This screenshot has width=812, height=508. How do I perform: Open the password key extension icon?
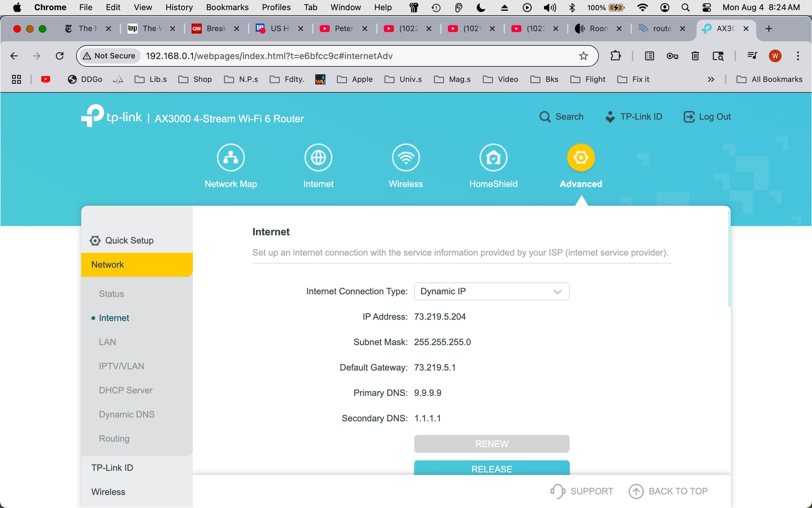click(x=672, y=56)
